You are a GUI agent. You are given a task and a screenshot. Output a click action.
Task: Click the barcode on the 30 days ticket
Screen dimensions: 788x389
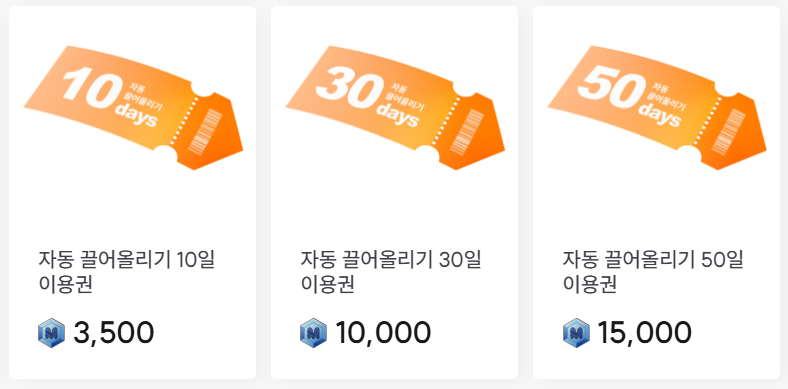tap(467, 131)
